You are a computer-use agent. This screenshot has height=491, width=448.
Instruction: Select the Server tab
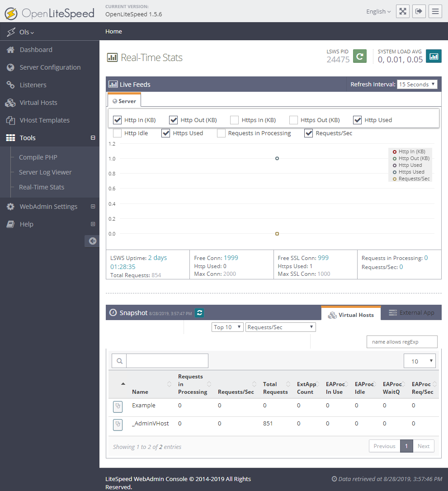pyautogui.click(x=124, y=101)
